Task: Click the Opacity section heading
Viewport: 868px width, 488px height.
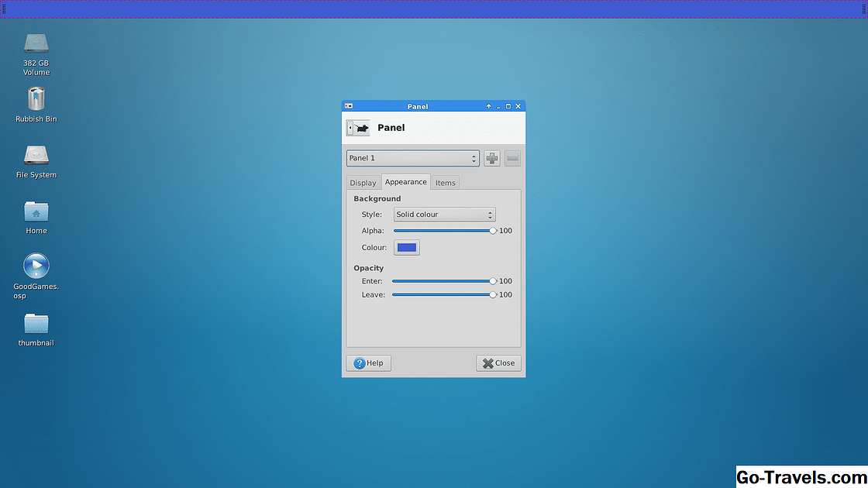Action: (x=369, y=268)
